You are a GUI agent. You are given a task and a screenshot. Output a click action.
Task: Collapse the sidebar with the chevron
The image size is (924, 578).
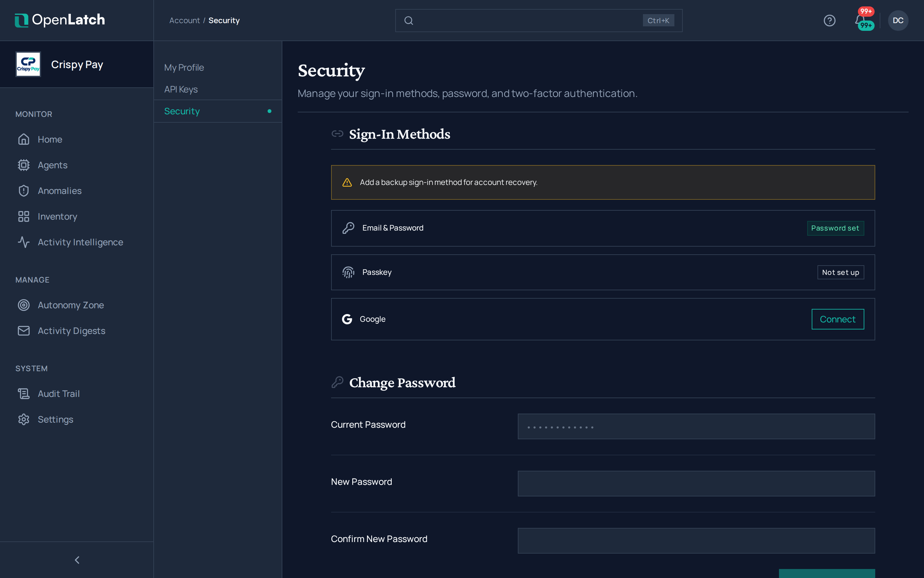pyautogui.click(x=77, y=560)
